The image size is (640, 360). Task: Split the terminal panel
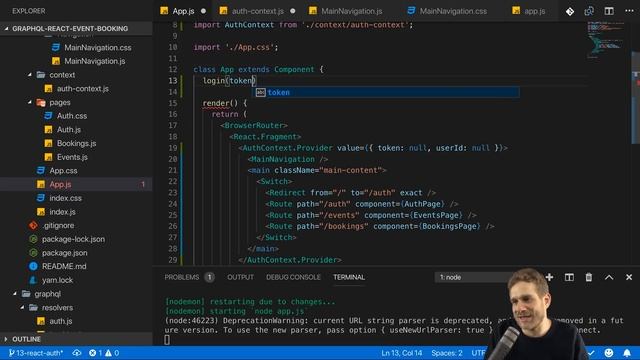click(x=569, y=278)
